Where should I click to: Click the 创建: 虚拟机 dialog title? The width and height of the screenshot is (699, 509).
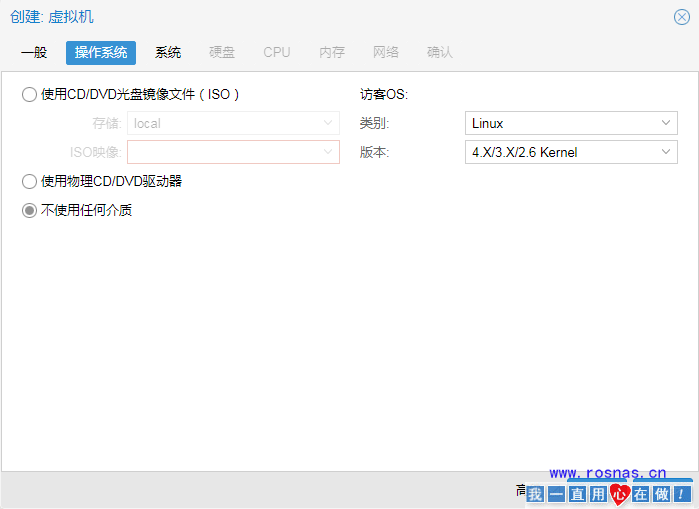pyautogui.click(x=52, y=17)
